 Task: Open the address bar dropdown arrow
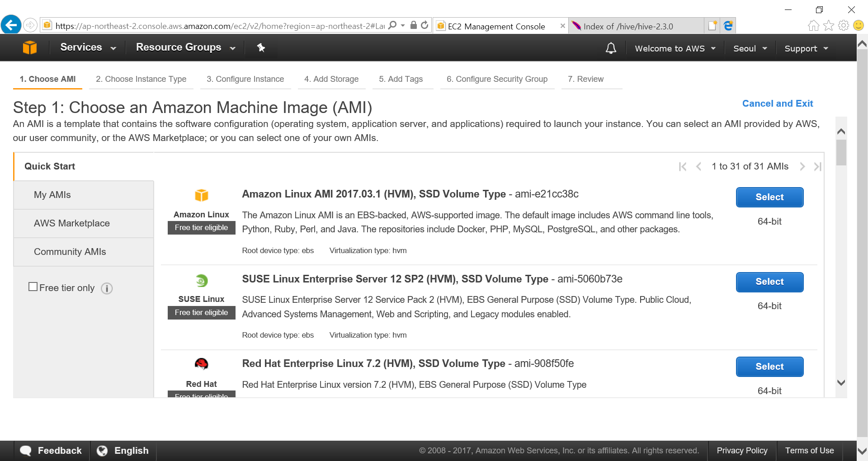[403, 25]
